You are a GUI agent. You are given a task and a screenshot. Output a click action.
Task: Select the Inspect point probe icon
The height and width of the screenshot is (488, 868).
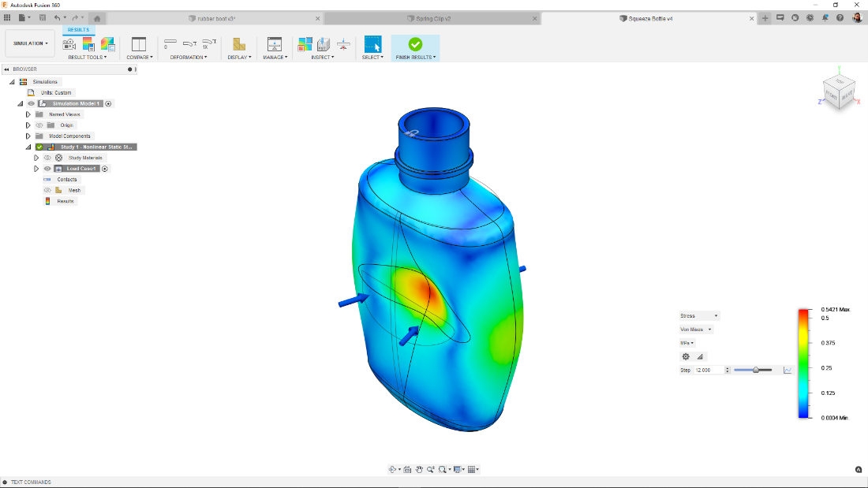[322, 43]
